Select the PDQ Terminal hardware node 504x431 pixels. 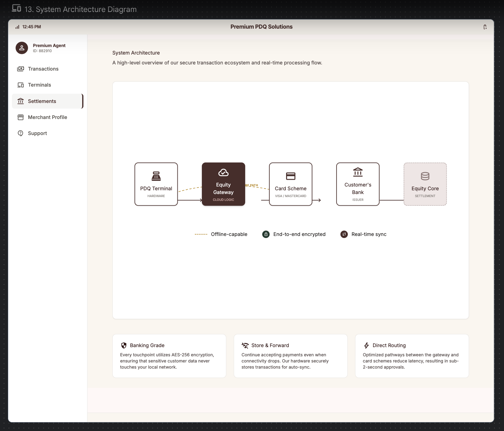(x=156, y=184)
